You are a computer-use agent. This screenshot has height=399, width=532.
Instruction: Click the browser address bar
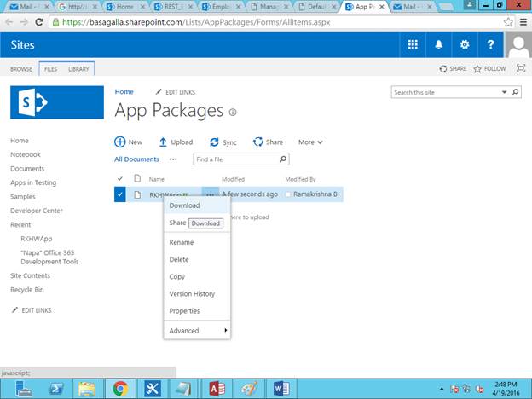click(x=276, y=22)
